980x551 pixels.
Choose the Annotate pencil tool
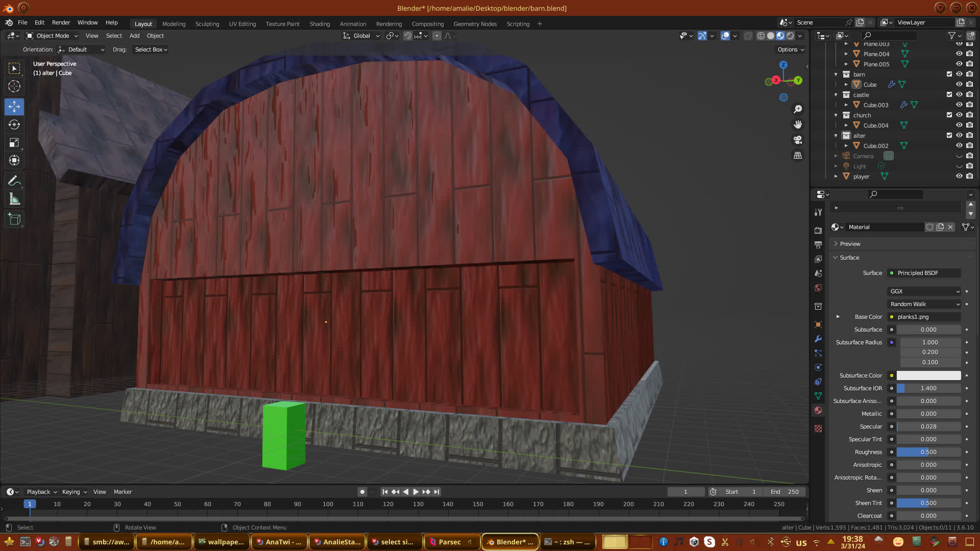(14, 181)
